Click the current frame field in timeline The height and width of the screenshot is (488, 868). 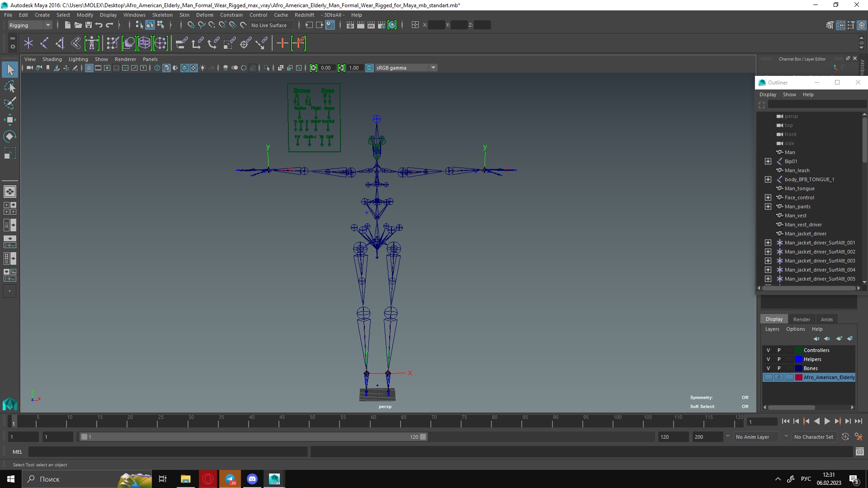pyautogui.click(x=762, y=422)
